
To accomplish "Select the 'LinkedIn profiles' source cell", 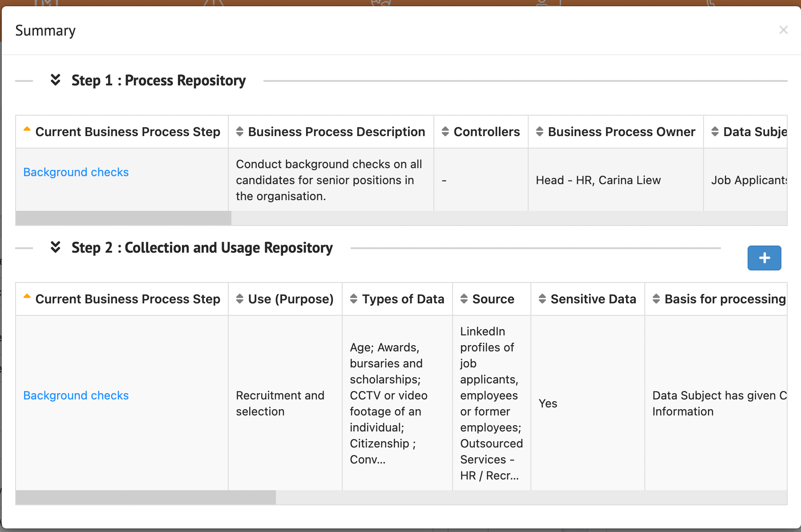I will click(491, 403).
